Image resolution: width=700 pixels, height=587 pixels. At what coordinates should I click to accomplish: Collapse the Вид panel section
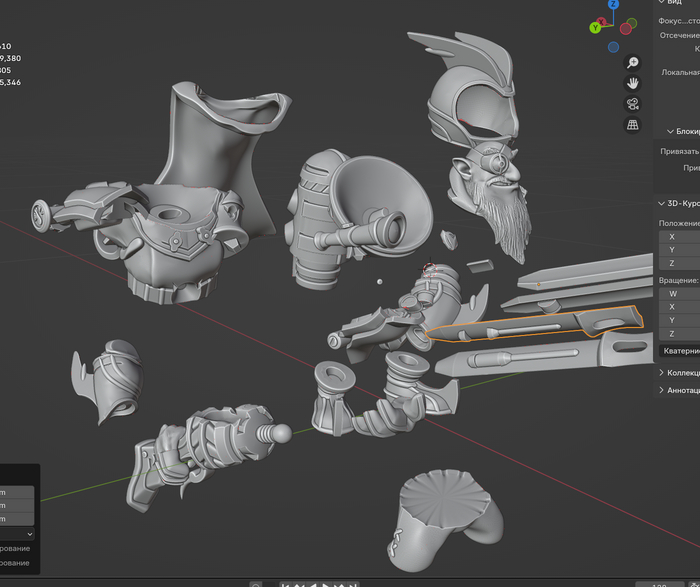coord(674,3)
